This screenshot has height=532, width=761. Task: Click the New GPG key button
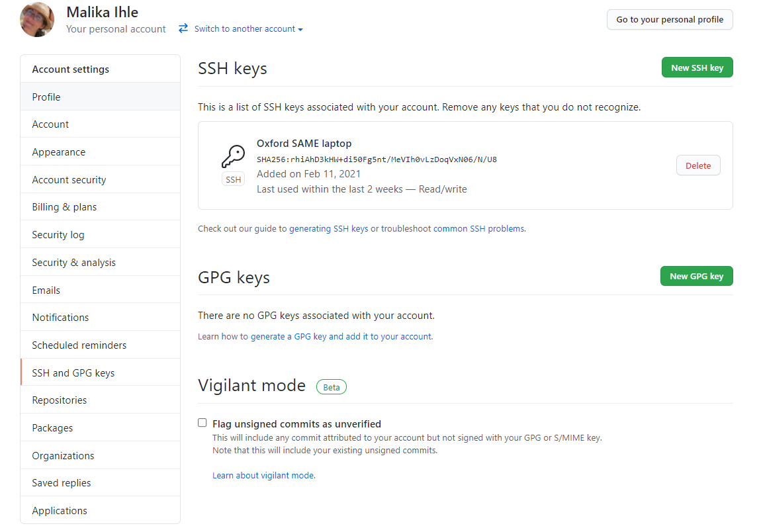coord(696,276)
